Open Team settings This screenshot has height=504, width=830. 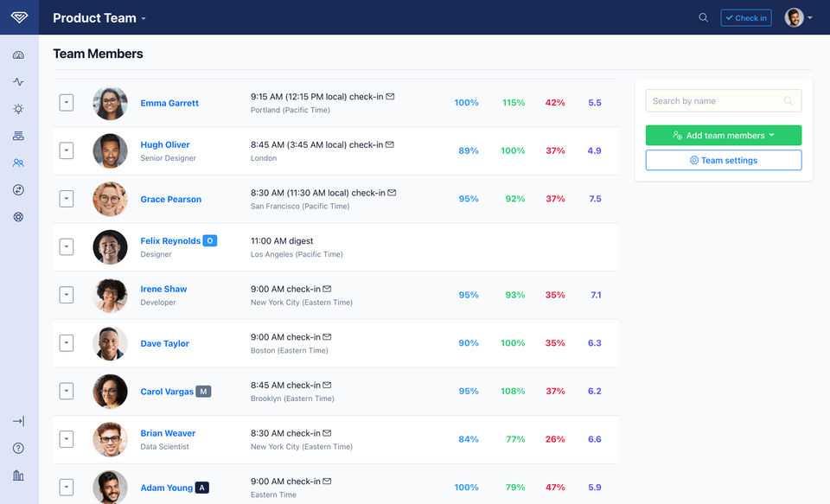tap(724, 160)
